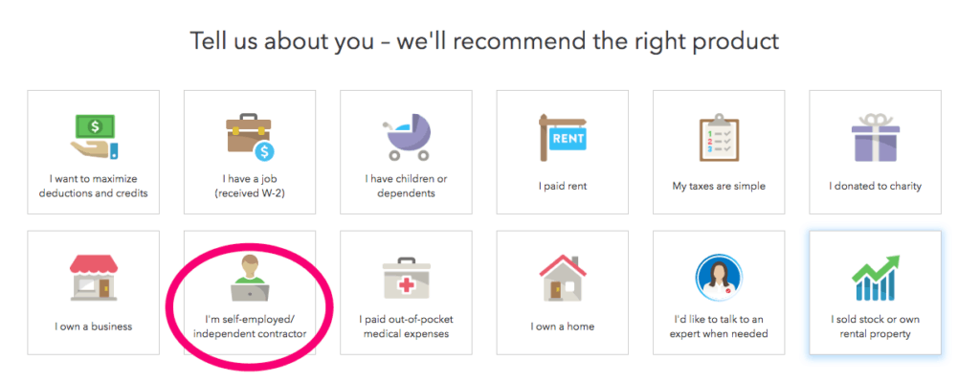Click the hand holding cash icon
This screenshot has width=980, height=383.
pos(93,136)
